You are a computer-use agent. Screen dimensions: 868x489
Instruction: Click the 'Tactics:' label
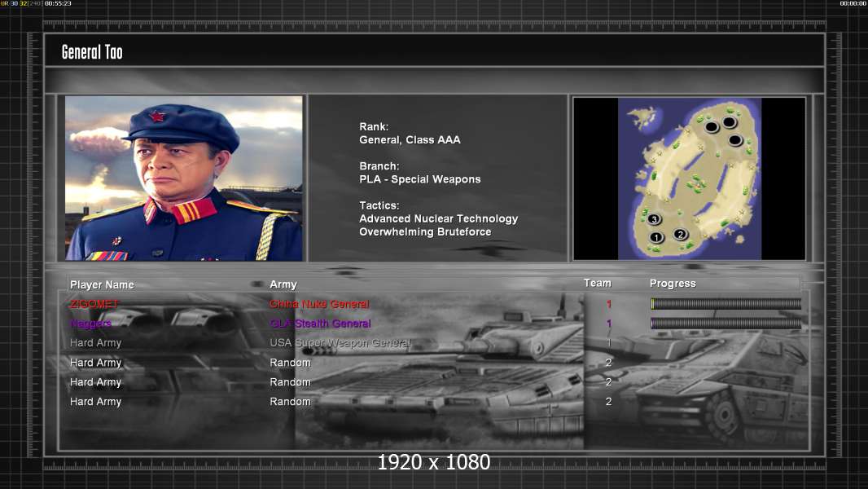(379, 205)
